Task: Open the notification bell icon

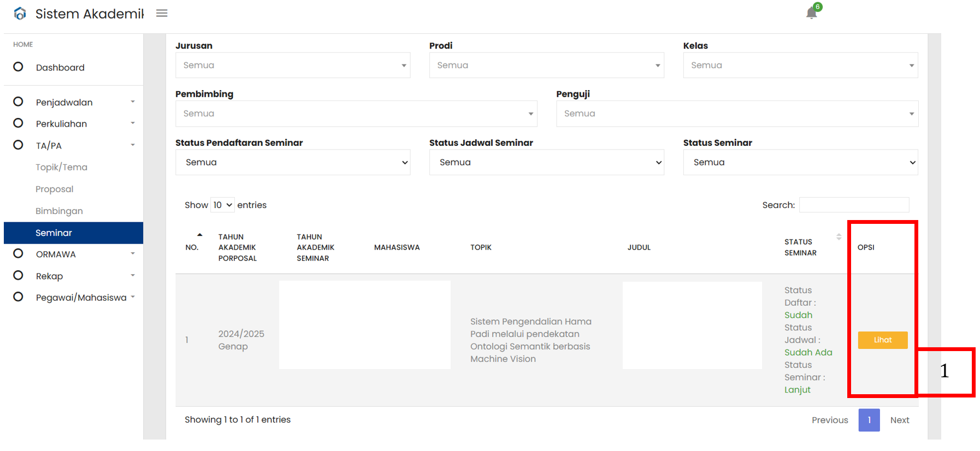Action: pyautogui.click(x=811, y=13)
